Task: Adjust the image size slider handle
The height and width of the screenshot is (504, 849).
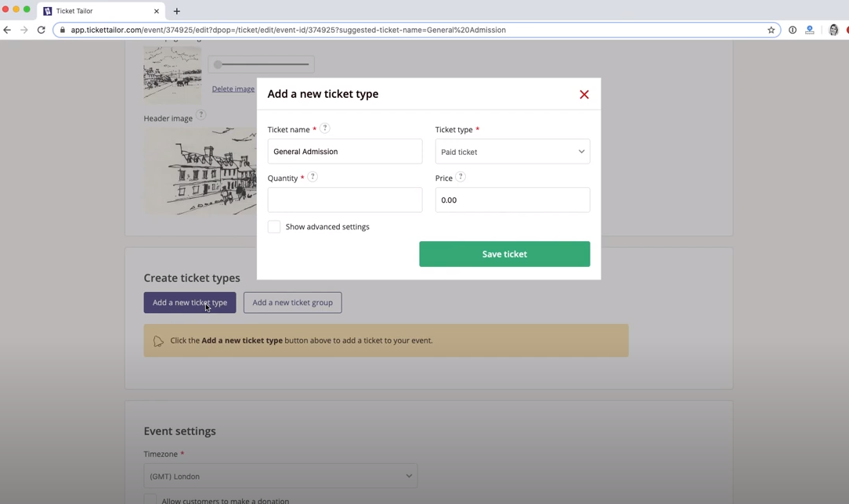Action: 218,64
